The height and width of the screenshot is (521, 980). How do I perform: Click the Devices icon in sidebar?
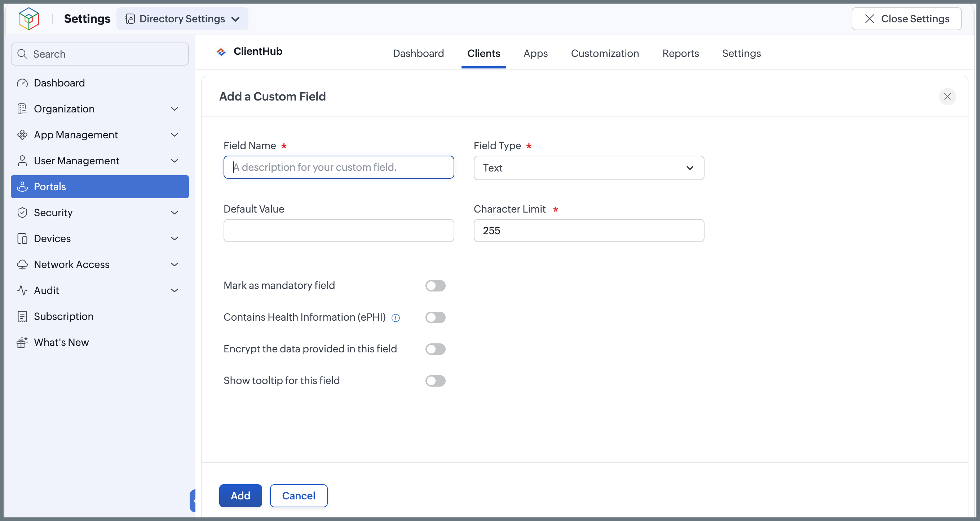(x=22, y=239)
